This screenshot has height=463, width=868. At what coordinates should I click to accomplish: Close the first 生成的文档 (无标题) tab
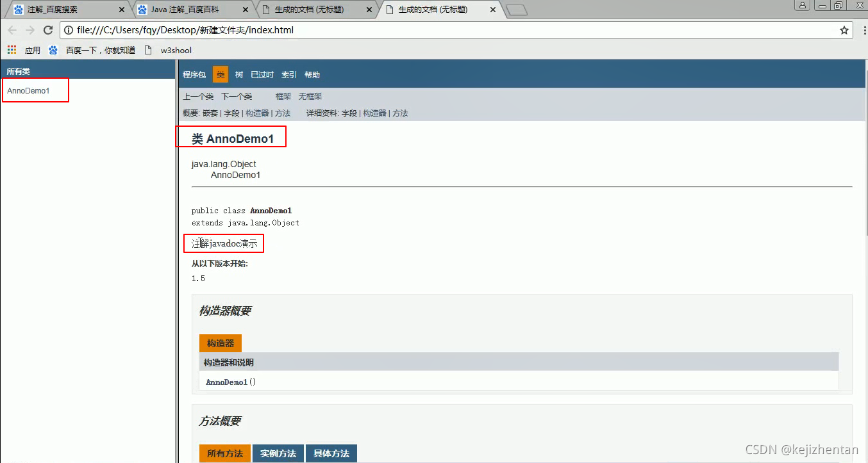coord(369,10)
